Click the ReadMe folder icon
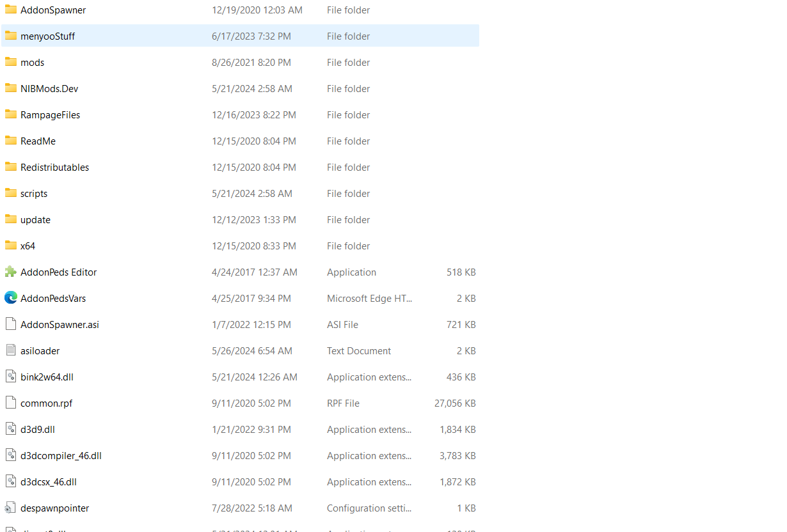 point(10,141)
